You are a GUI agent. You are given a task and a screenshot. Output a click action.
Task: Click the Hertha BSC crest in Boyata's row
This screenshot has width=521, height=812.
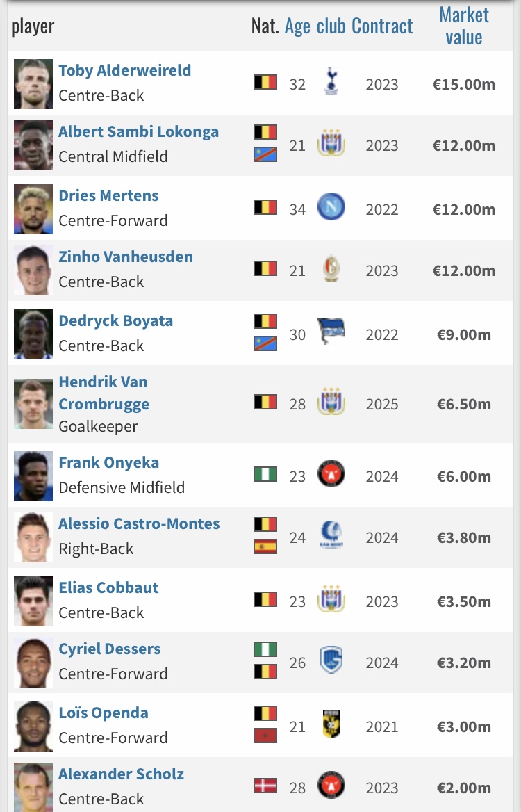[x=331, y=334]
